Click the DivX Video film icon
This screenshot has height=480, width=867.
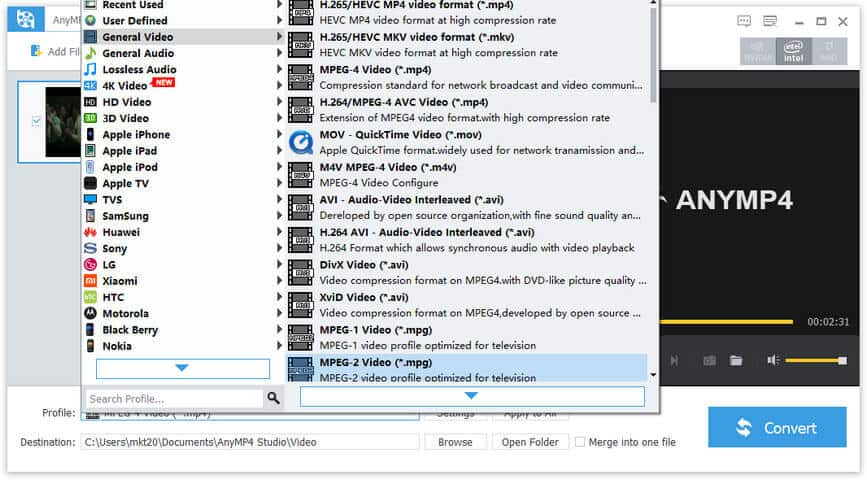tap(301, 273)
